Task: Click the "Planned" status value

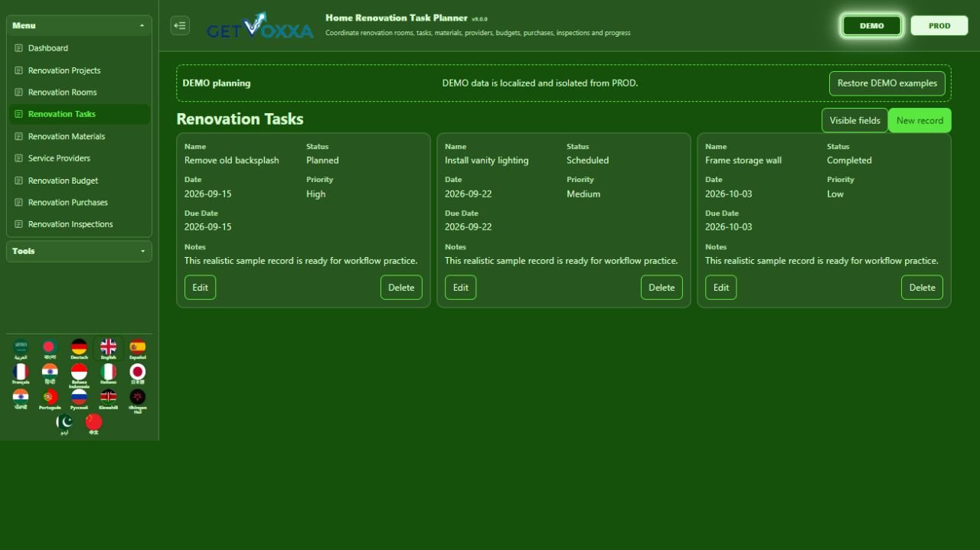Action: coord(322,161)
